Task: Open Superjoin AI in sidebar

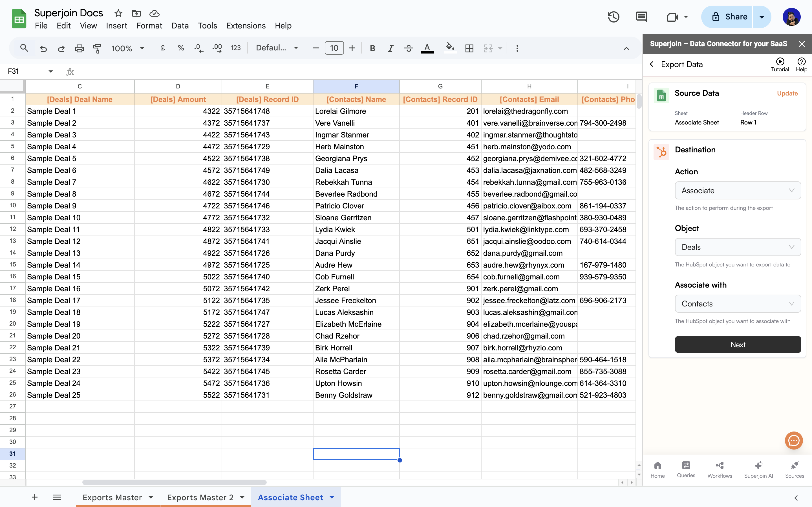Action: click(x=758, y=469)
